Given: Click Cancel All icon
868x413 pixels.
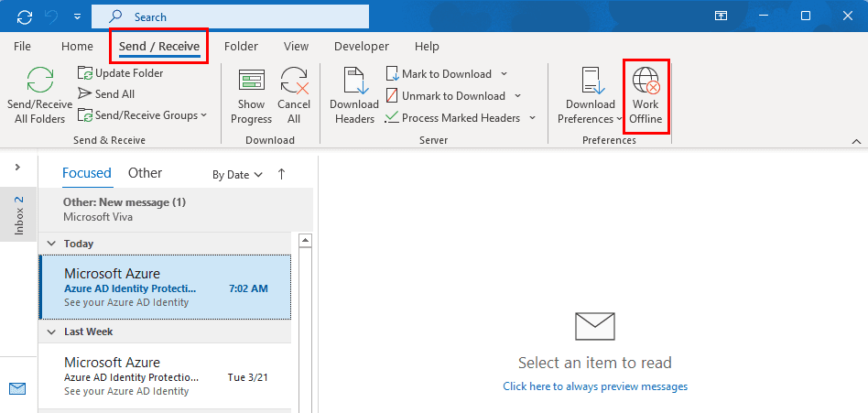Looking at the screenshot, I should (294, 81).
